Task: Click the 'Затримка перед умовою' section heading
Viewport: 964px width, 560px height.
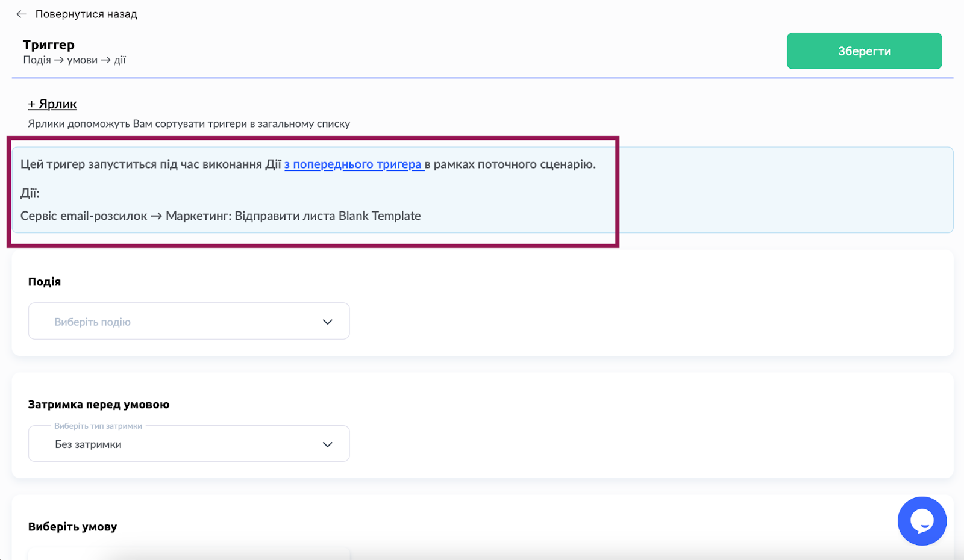Action: click(x=99, y=405)
